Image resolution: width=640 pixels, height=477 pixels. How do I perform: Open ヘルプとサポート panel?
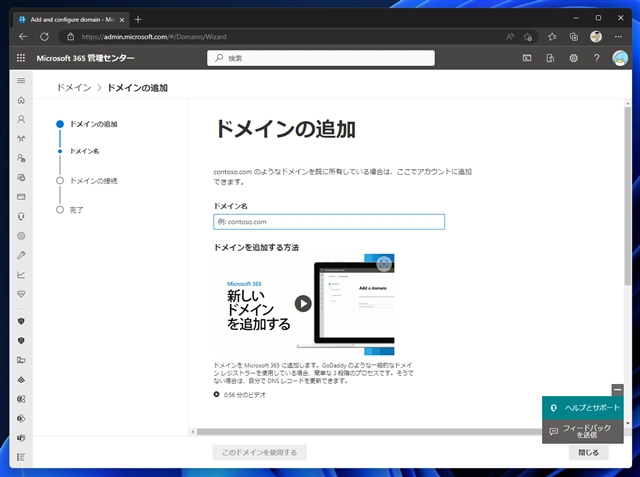pos(583,408)
